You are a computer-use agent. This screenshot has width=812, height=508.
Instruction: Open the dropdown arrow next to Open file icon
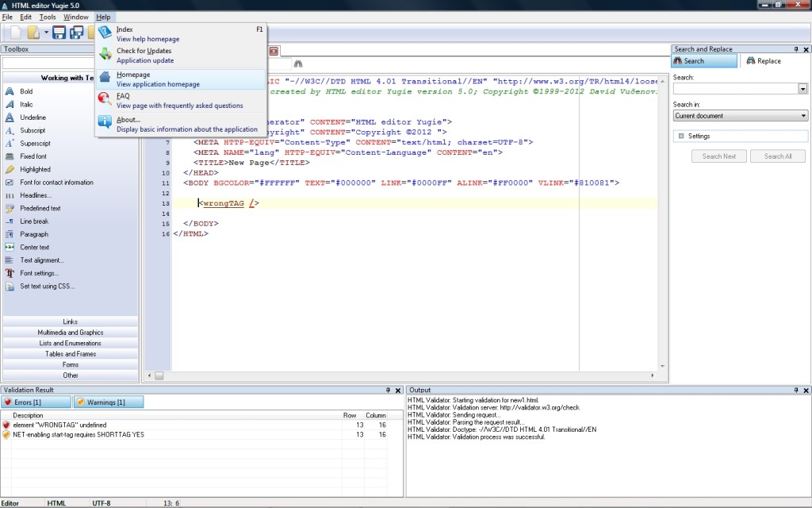coord(46,33)
